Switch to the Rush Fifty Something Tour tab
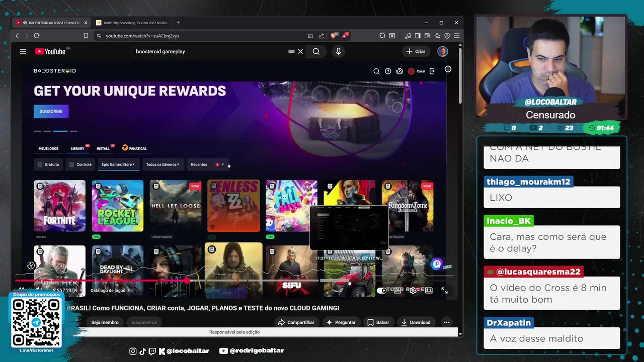Image resolution: width=644 pixels, height=362 pixels. tap(132, 23)
